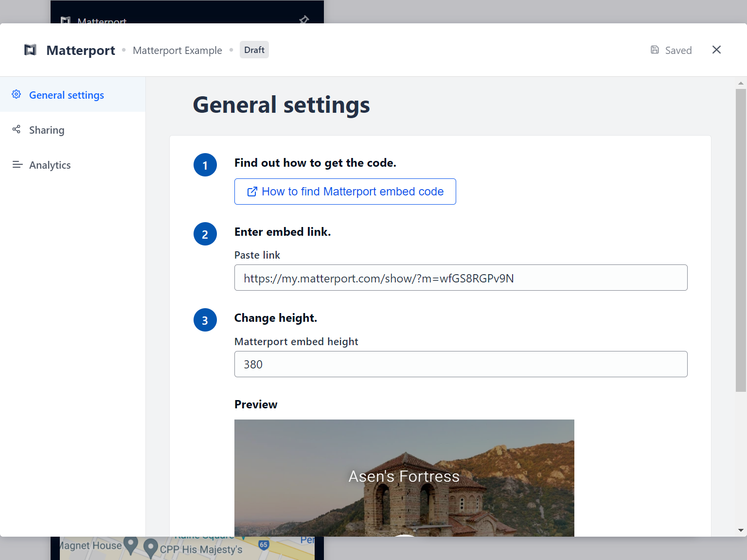Click the Paste link input field
This screenshot has width=747, height=560.
461,278
